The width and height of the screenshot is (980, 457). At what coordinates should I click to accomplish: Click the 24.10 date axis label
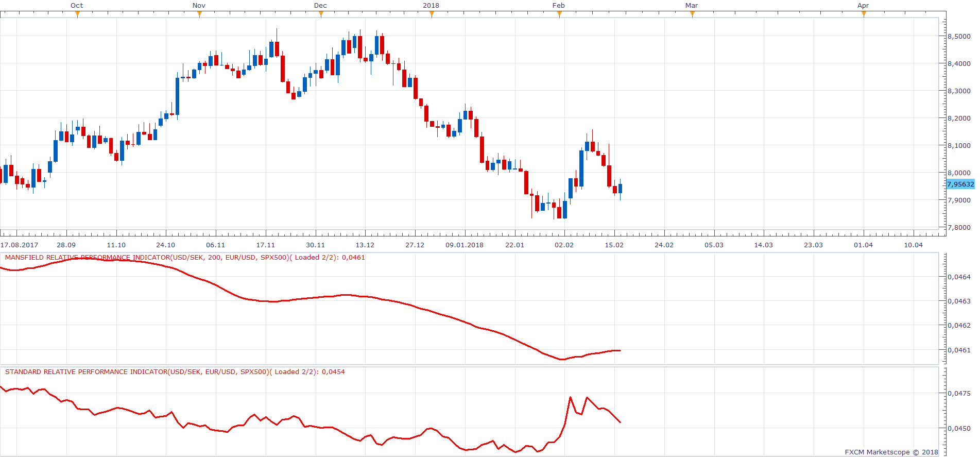pyautogui.click(x=166, y=245)
